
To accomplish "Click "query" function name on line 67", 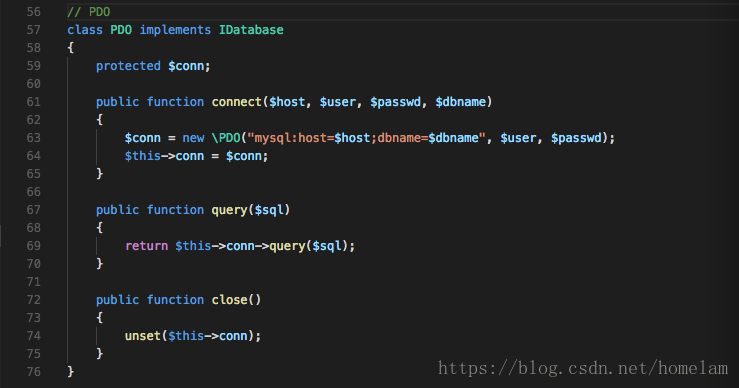I will tap(229, 210).
